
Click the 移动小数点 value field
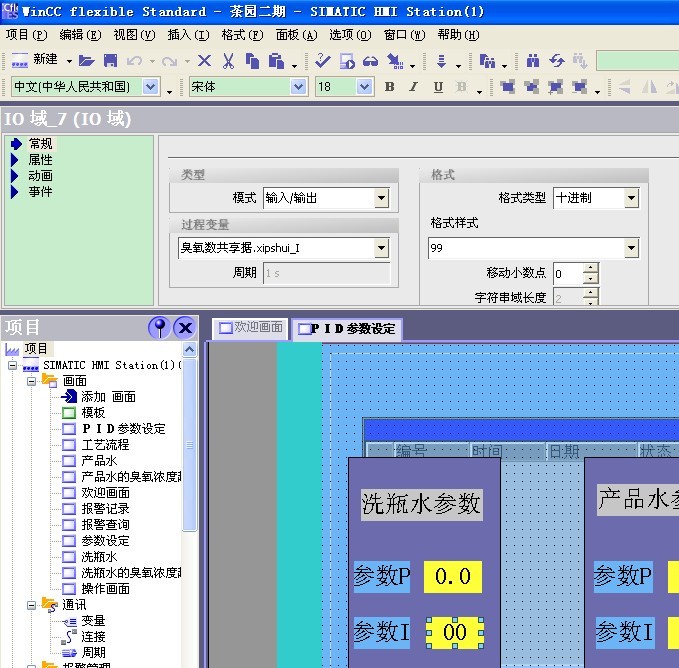(x=568, y=274)
